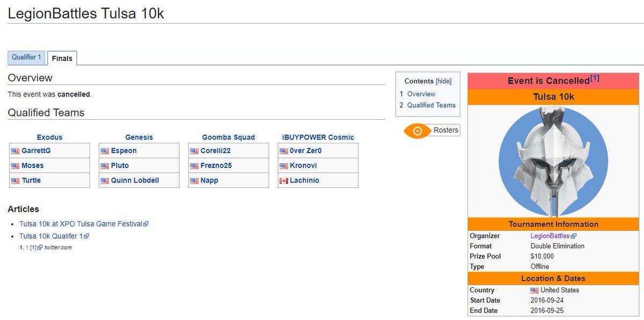Open player 0ver Zer0's page
The width and height of the screenshot is (644, 320).
(306, 151)
